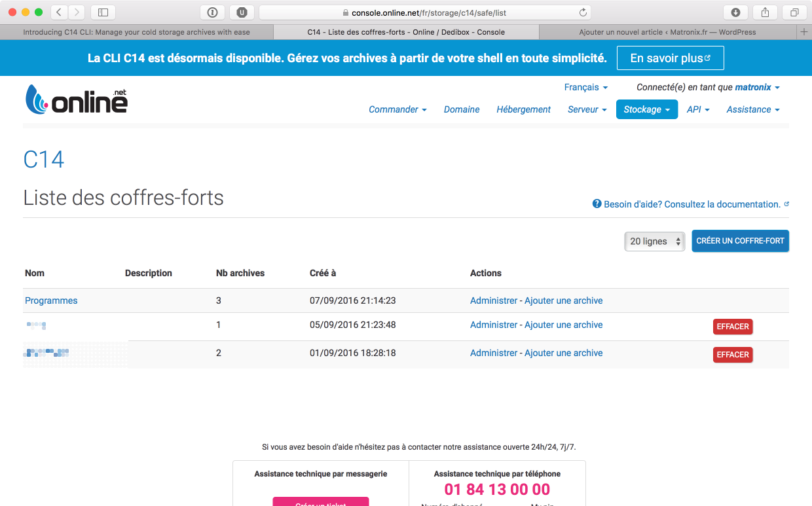This screenshot has width=812, height=506.
Task: Click Administrer in the 01/09/2016 row
Action: (494, 353)
